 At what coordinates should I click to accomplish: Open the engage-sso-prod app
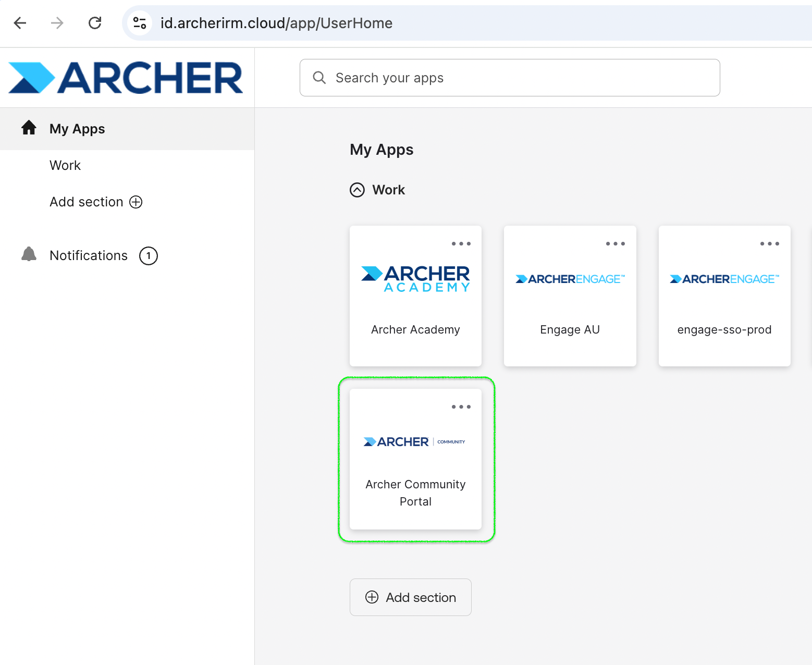tap(724, 296)
